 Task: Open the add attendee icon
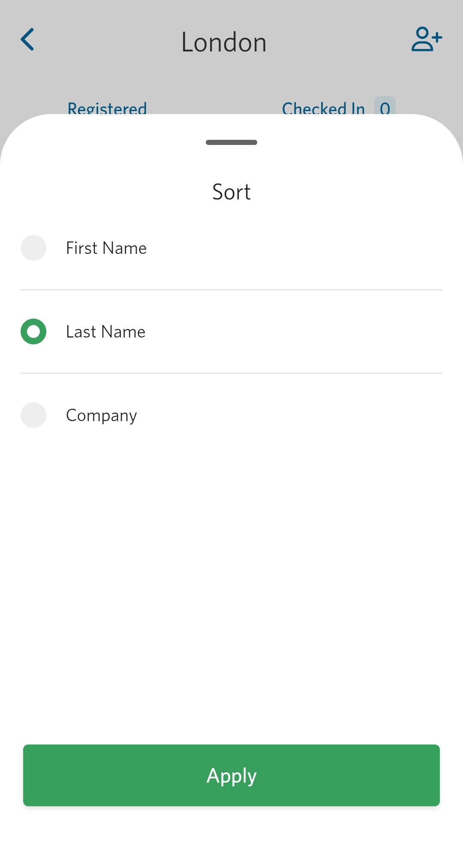click(427, 39)
